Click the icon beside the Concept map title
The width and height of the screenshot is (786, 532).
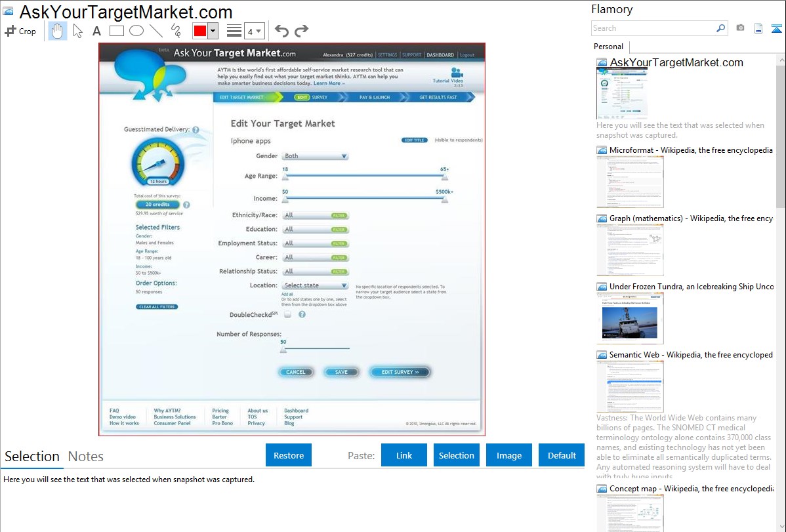tap(602, 489)
